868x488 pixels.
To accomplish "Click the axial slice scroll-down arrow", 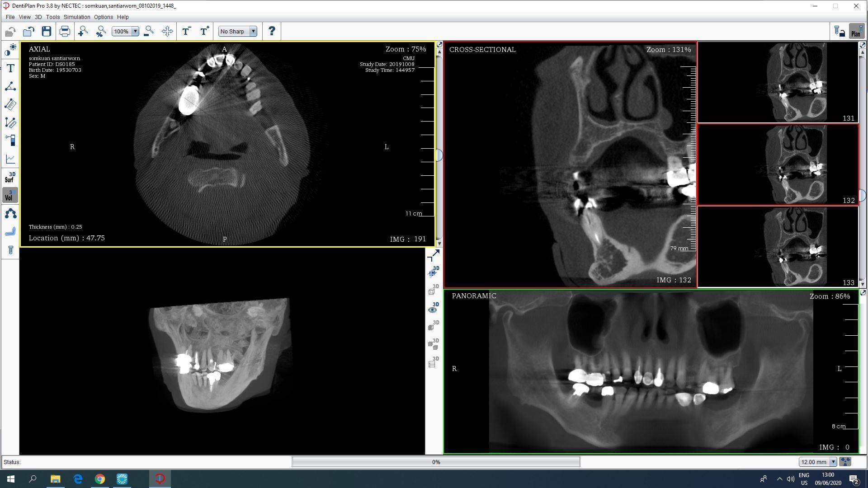I will [439, 244].
